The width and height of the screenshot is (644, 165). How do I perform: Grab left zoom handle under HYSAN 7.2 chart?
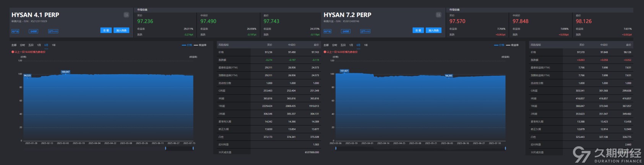336,148
